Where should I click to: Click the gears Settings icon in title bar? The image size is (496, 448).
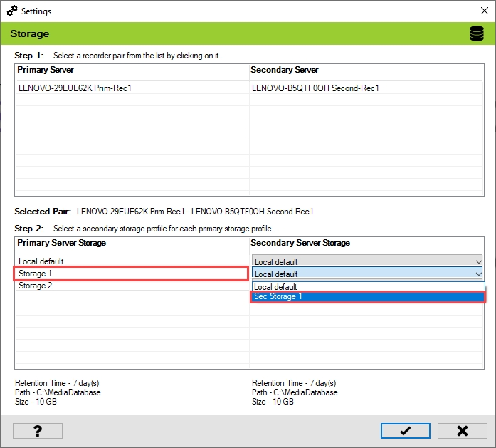pyautogui.click(x=12, y=11)
